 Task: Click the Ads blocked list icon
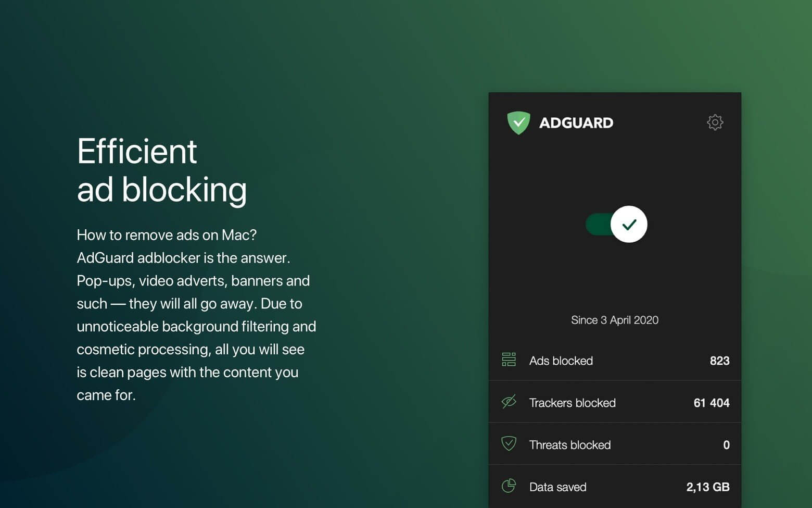click(x=509, y=360)
